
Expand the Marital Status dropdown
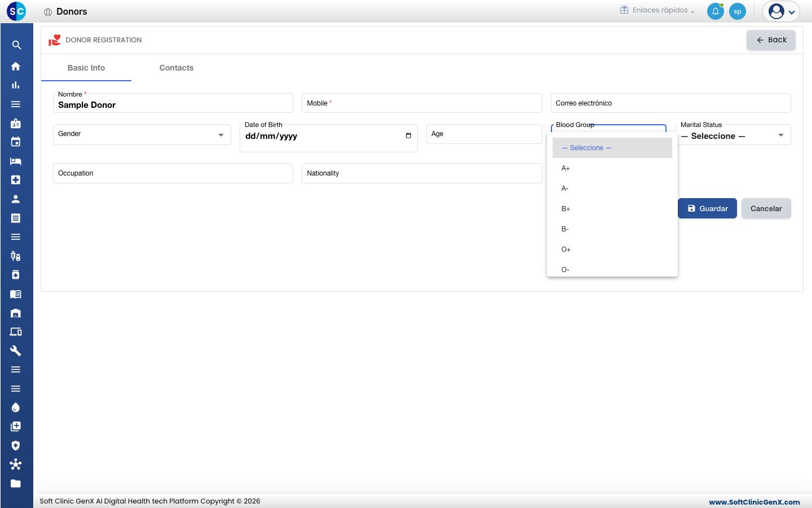click(x=732, y=134)
